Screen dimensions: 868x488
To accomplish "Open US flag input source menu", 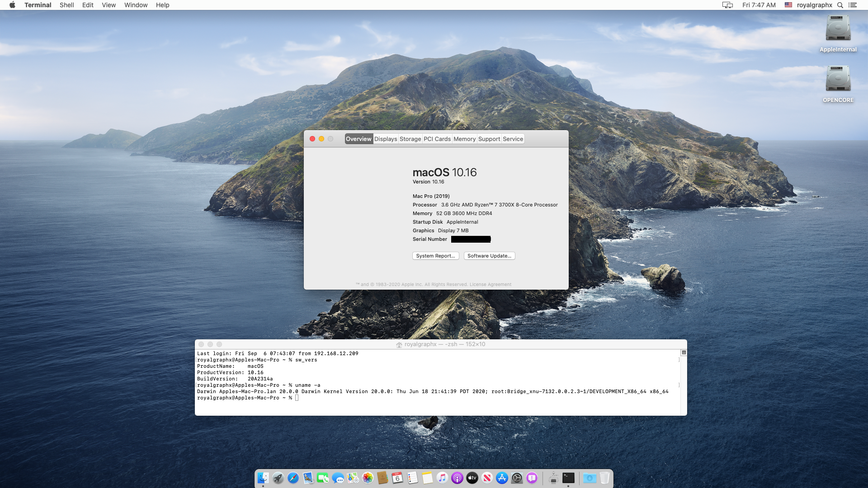I will pos(788,5).
